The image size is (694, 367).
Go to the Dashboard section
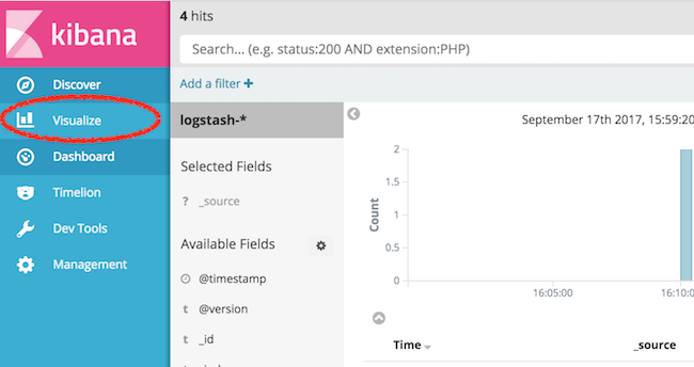(85, 157)
